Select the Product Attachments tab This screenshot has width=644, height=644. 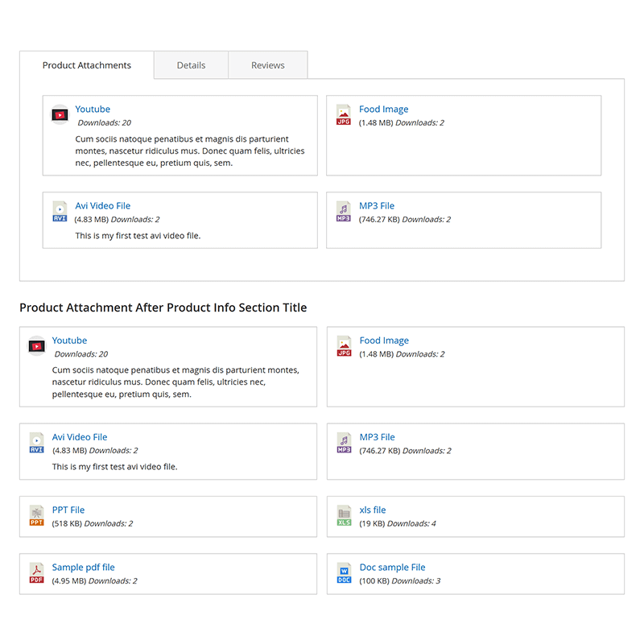click(86, 65)
